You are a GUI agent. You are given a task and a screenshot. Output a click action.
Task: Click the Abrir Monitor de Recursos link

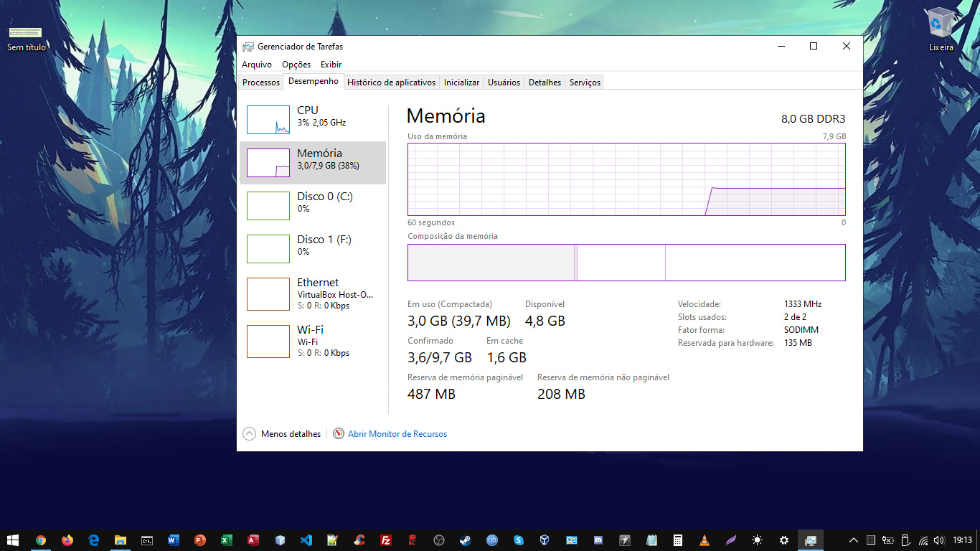397,434
